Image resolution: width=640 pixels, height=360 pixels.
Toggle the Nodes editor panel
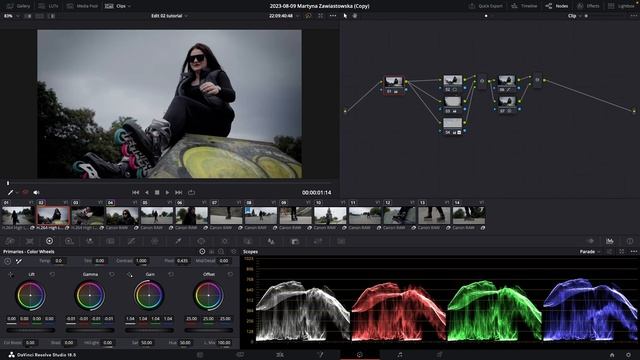[557, 6]
